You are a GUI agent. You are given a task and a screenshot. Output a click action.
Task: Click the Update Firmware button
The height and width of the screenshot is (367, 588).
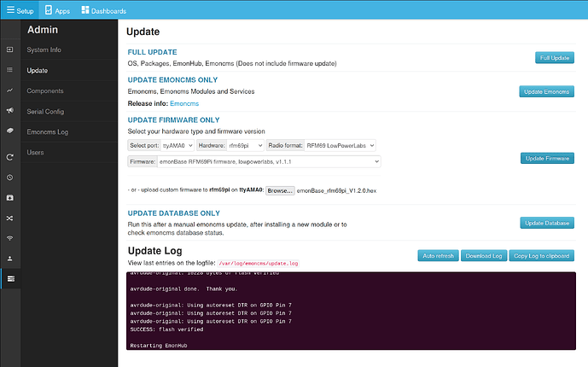[x=547, y=158]
